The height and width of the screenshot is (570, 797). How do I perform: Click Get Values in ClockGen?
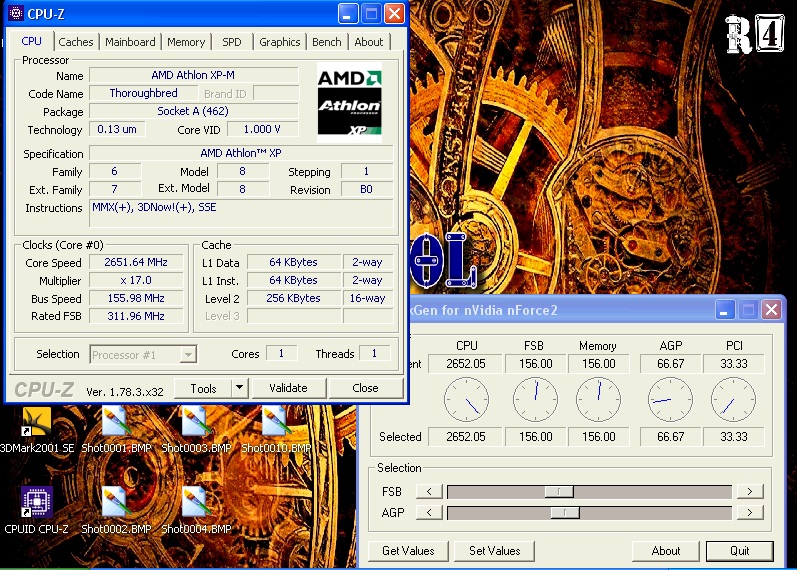pyautogui.click(x=408, y=551)
